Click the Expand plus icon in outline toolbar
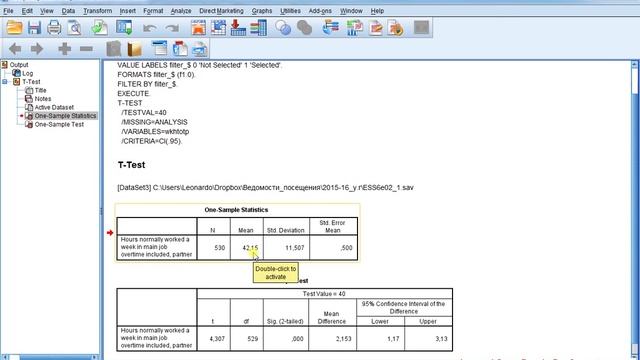The image size is (640, 360). [x=64, y=49]
